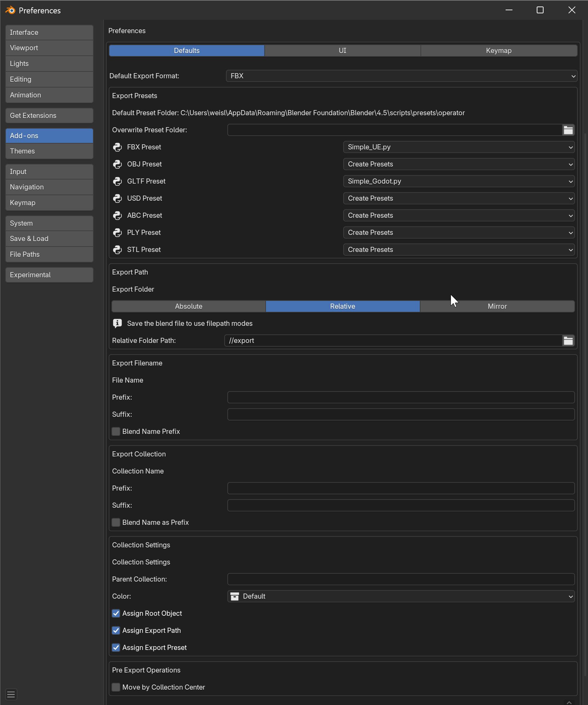Open File Paths preferences section
This screenshot has height=705, width=588.
click(49, 254)
